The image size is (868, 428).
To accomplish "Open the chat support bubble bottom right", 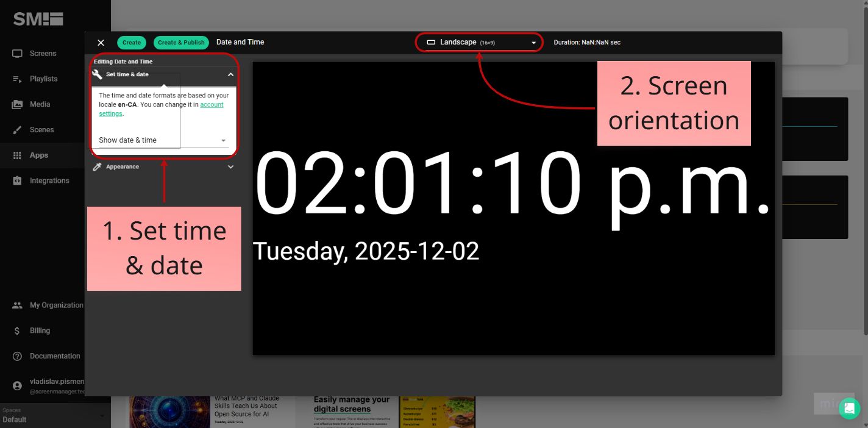I will 849,408.
